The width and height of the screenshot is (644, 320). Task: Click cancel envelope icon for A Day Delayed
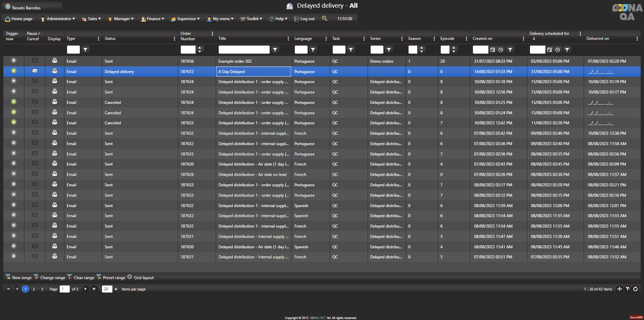pos(35,71)
